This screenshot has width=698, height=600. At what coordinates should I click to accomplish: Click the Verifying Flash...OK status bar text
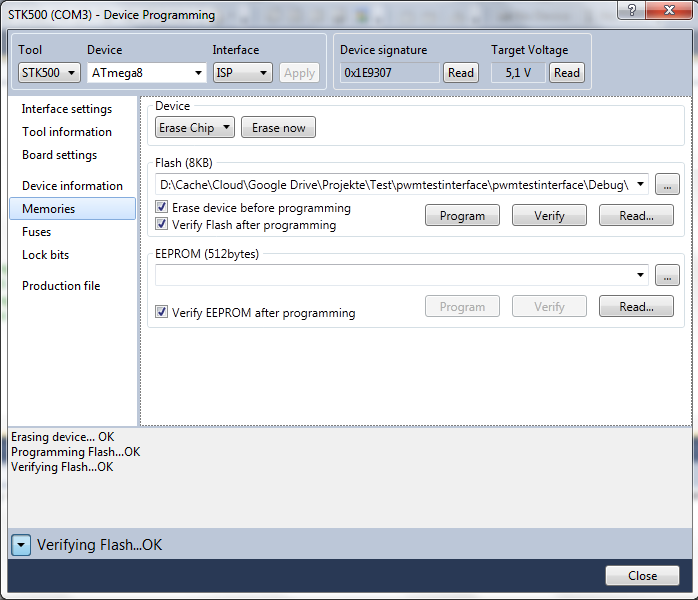pyautogui.click(x=99, y=545)
